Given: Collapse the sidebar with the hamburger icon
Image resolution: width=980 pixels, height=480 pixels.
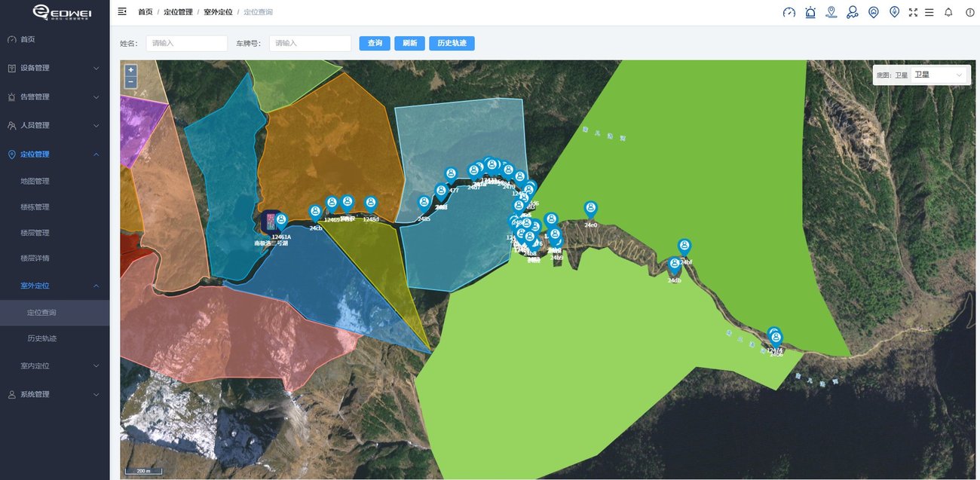Looking at the screenshot, I should pyautogui.click(x=122, y=11).
